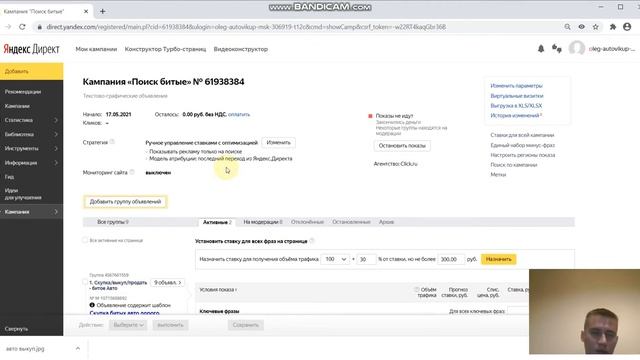Open the traffic volume 100 dropdown
This screenshot has width=640, height=360.
(x=335, y=259)
